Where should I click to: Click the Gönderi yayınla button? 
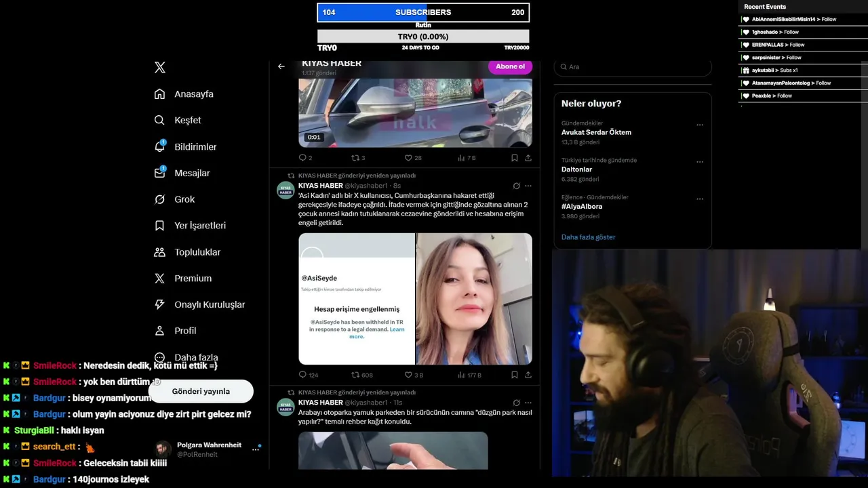tap(201, 391)
